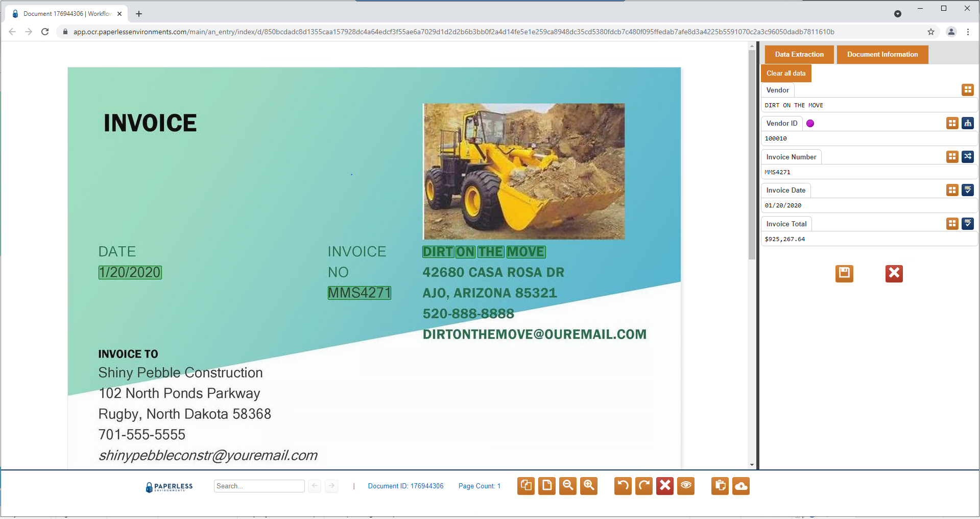This screenshot has width=980, height=519.
Task: Zoom in on the document
Action: (589, 486)
